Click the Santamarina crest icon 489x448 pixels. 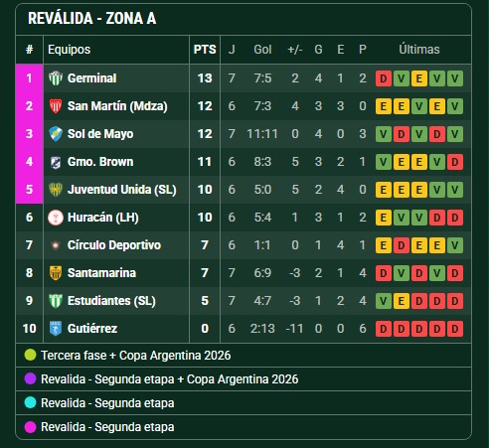click(56, 273)
